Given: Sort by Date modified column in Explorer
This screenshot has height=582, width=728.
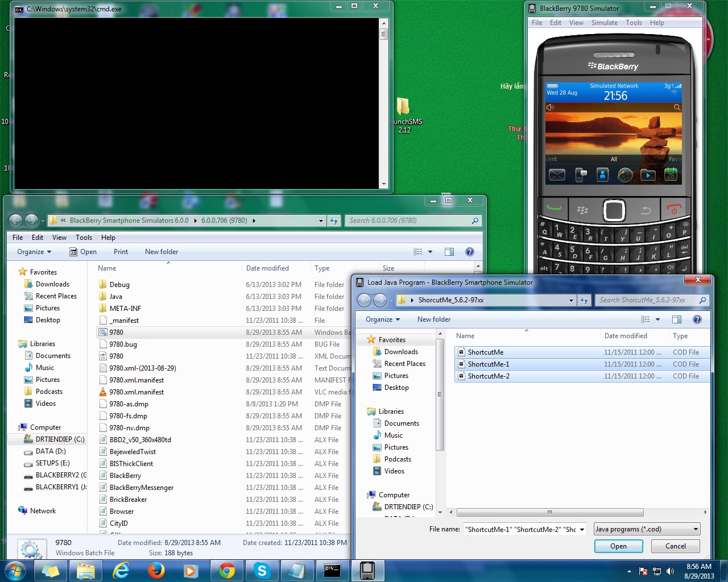Looking at the screenshot, I should click(267, 268).
